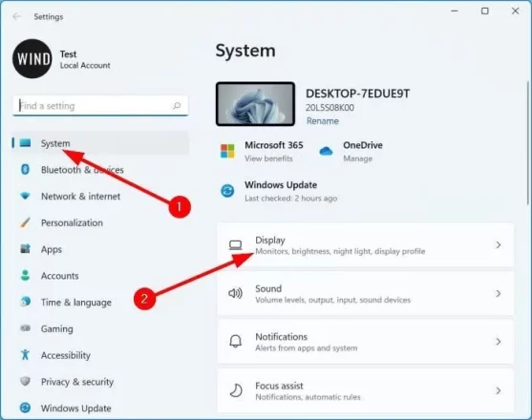532x420 pixels.
Task: Click Rename link under PC name
Action: tap(322, 121)
